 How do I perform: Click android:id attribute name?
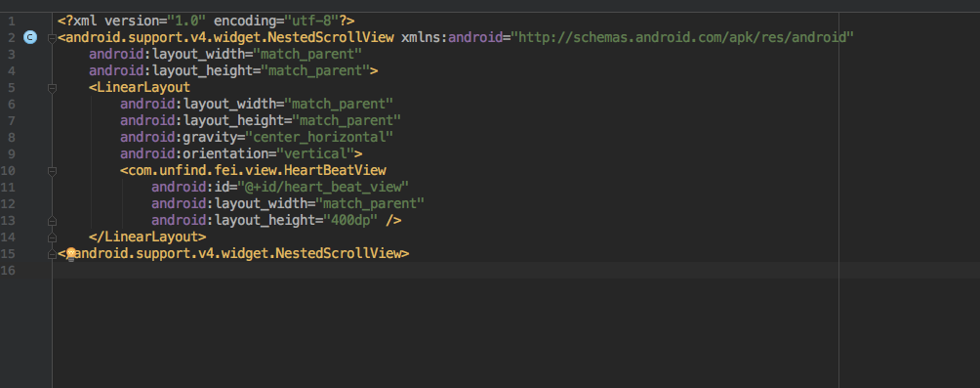pyautogui.click(x=190, y=187)
